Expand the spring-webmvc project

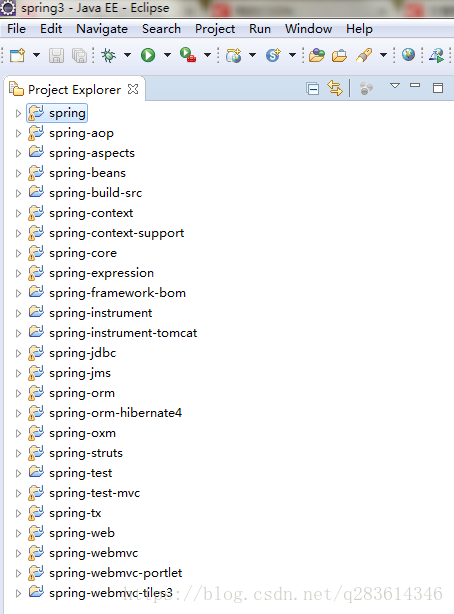(18, 553)
